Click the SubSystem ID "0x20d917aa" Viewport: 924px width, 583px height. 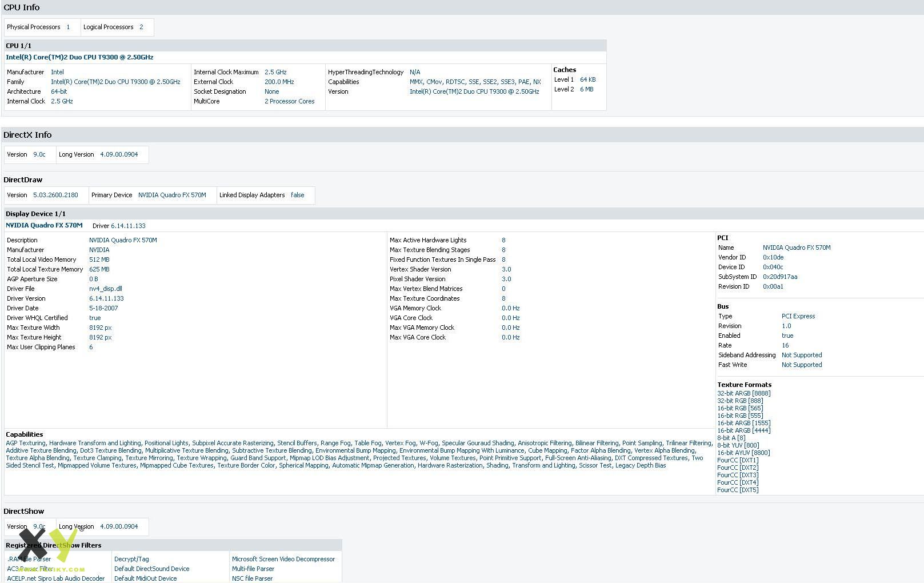tap(780, 277)
